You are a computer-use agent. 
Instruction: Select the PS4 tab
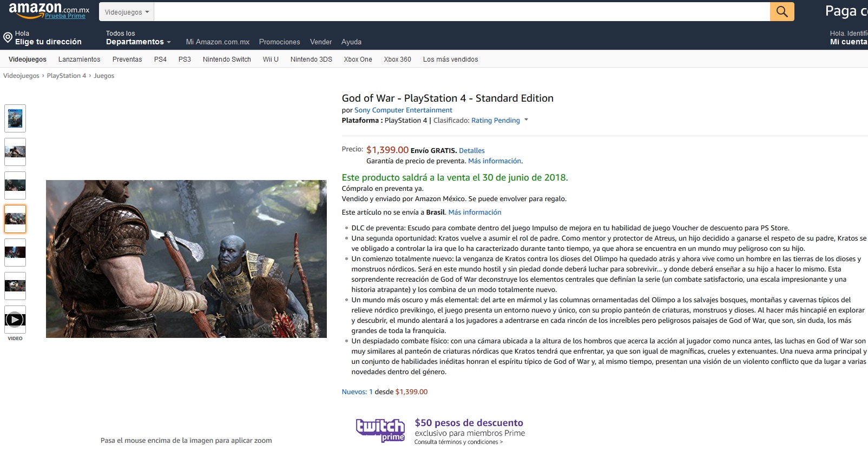[160, 59]
